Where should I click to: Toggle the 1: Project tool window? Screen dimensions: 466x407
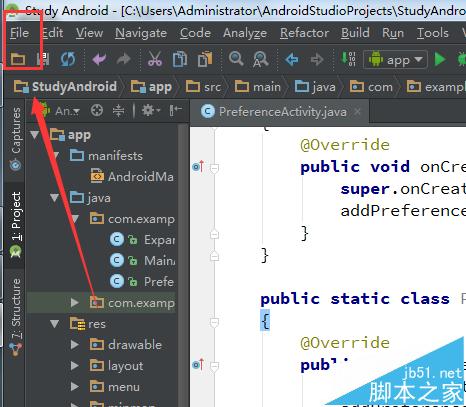(15, 225)
